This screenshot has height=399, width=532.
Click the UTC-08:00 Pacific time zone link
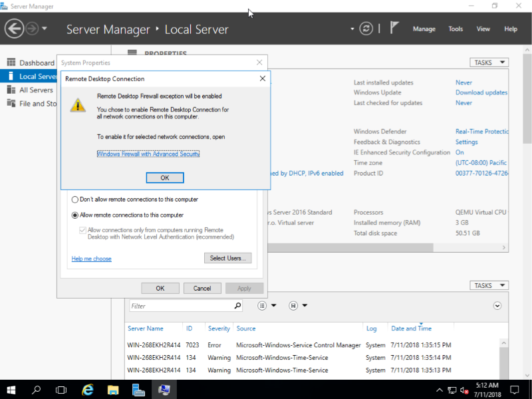(481, 163)
